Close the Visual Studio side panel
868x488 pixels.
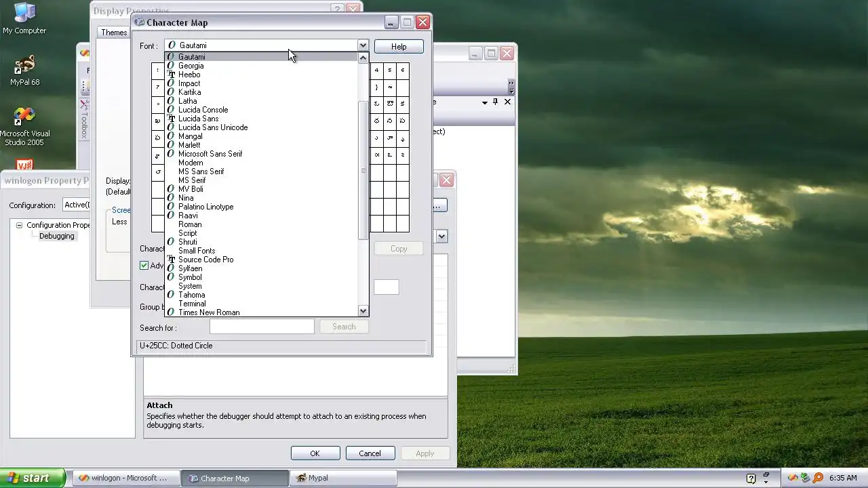click(x=507, y=102)
